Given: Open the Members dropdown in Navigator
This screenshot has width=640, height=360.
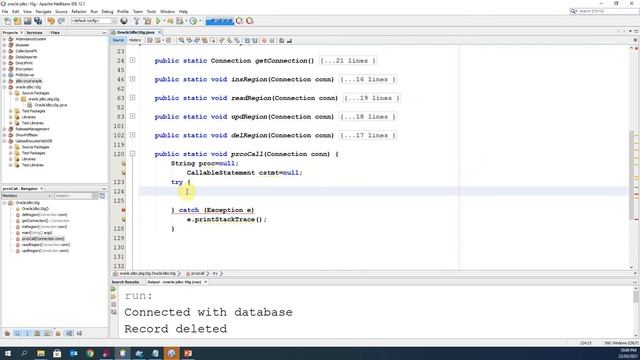Looking at the screenshot, I should point(27,196).
